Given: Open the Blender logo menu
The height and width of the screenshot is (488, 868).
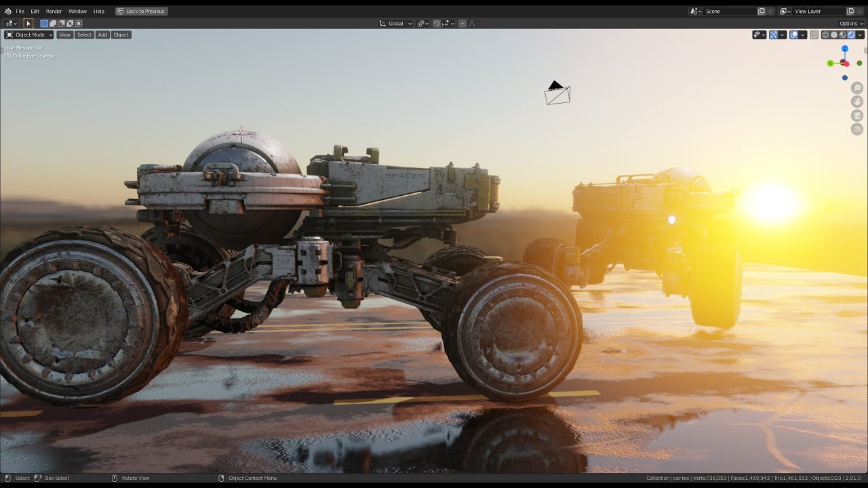Looking at the screenshot, I should point(8,12).
